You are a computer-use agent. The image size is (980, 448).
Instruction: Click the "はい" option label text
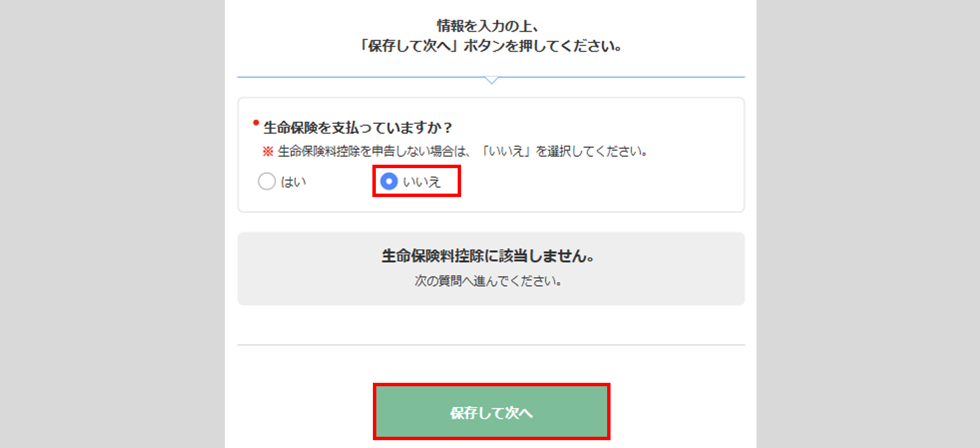coord(294,182)
